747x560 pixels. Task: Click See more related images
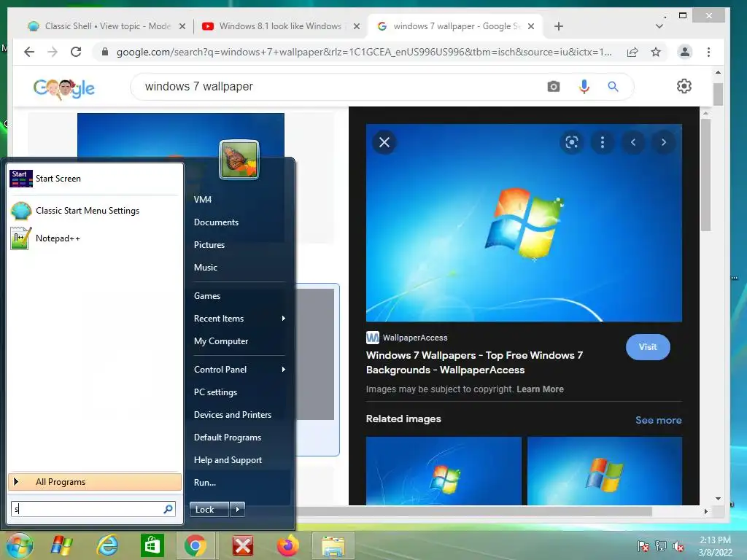click(x=659, y=421)
